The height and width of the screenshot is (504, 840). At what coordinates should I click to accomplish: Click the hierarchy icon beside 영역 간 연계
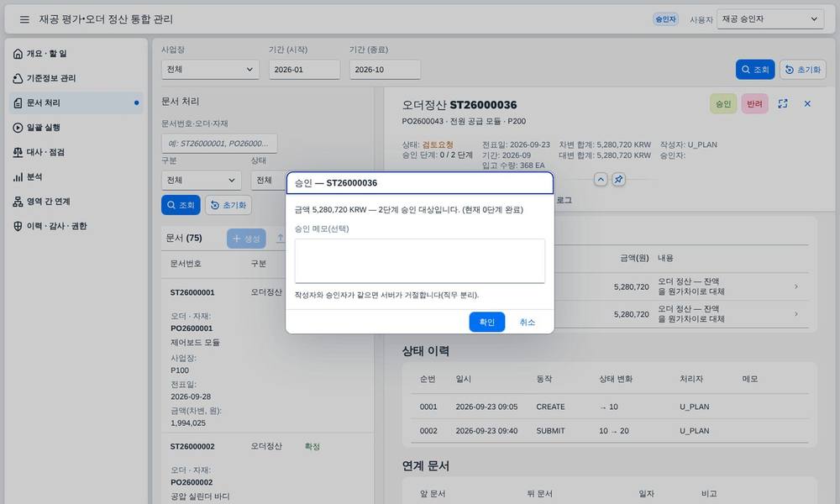tap(18, 202)
